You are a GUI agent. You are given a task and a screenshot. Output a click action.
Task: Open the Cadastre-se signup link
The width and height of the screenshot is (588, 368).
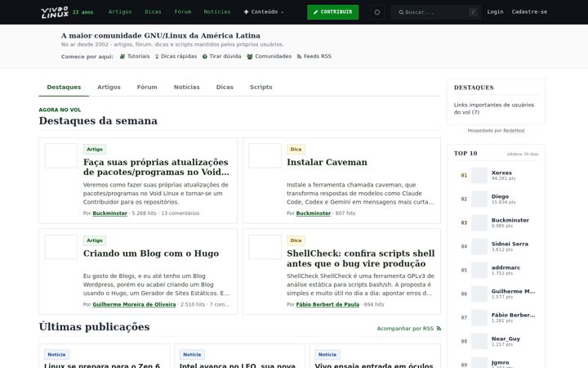pyautogui.click(x=529, y=12)
